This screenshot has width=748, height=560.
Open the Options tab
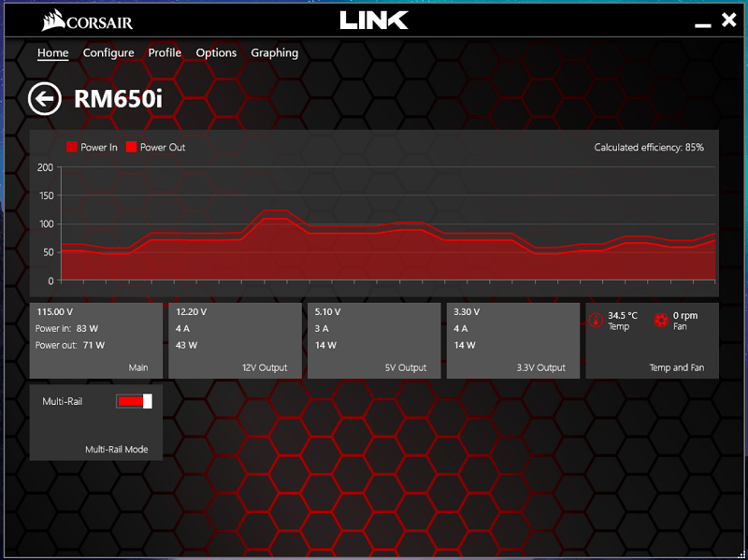[x=216, y=53]
